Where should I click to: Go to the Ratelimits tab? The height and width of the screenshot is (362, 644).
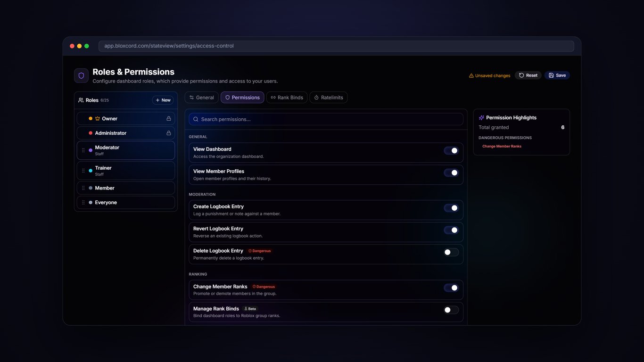[x=329, y=98]
